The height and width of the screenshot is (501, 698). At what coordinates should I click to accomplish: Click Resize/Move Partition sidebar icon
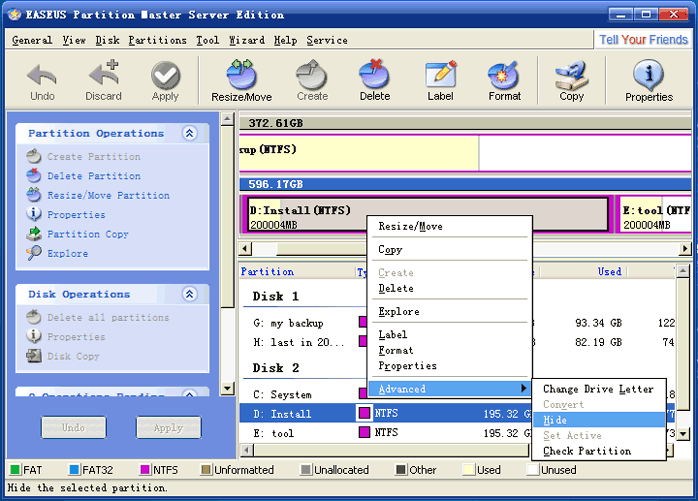[x=33, y=195]
